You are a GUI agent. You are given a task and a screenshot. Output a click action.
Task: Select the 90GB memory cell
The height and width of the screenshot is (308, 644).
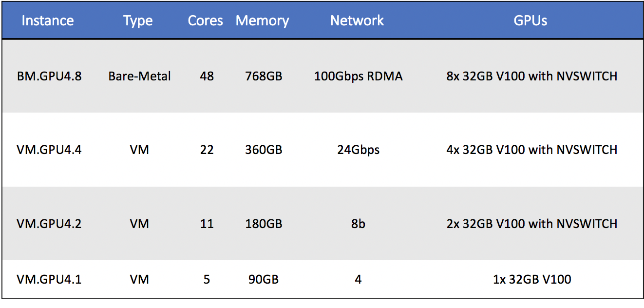click(x=264, y=280)
